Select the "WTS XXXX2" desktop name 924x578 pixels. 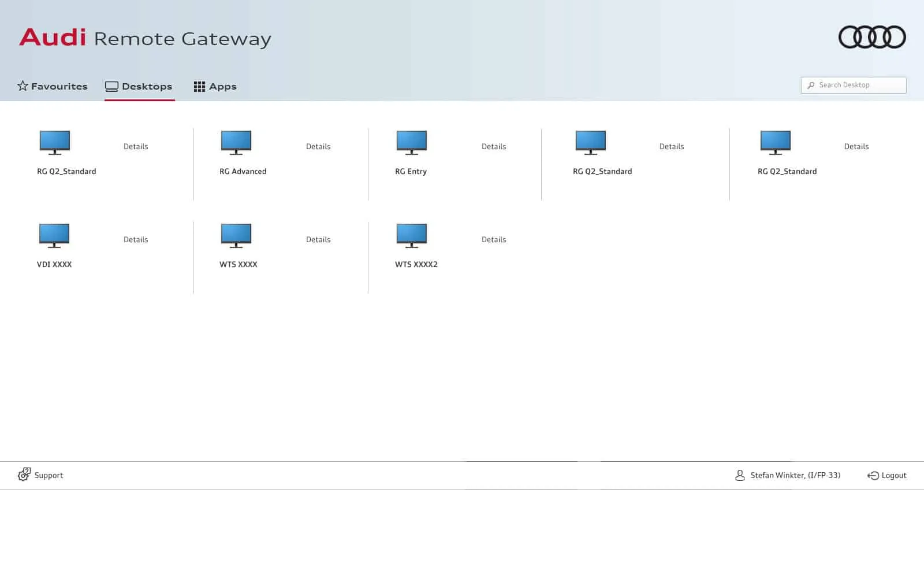416,265
